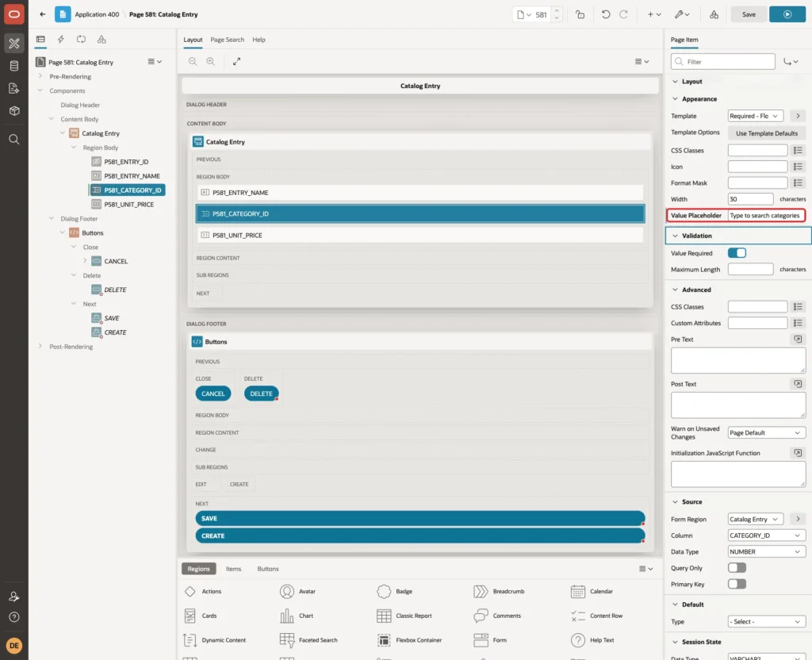
Task: Switch to Dynamic Actions lightning tab
Action: click(x=60, y=40)
